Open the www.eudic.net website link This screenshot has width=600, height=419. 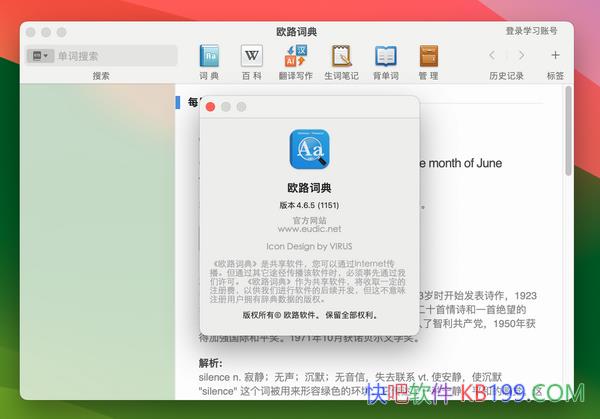point(308,228)
